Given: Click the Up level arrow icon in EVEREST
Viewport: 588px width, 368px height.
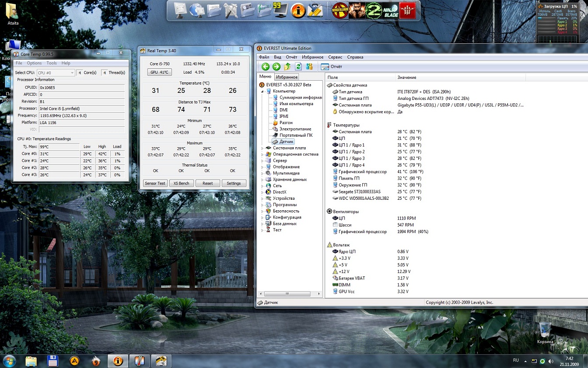Looking at the screenshot, I should point(287,67).
